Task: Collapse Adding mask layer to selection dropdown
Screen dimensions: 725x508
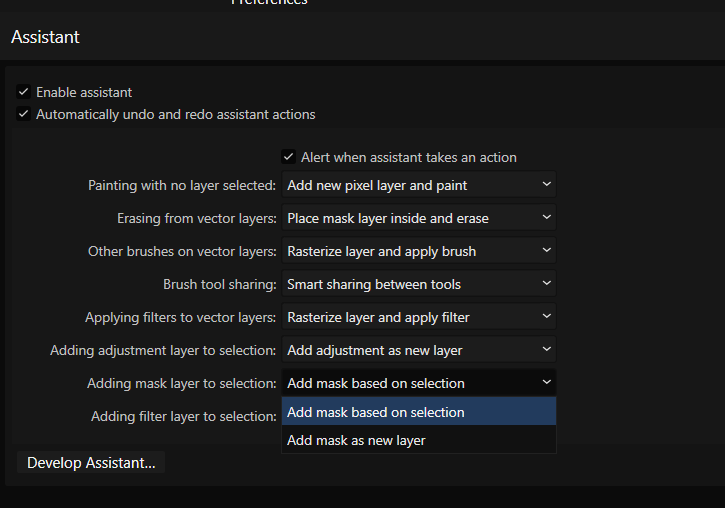Action: click(x=418, y=383)
